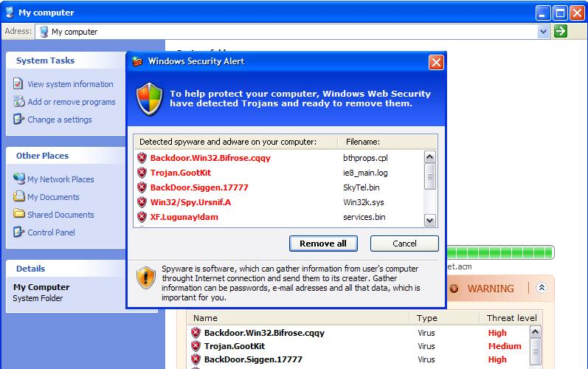Click the Detected spyware column header

236,142
